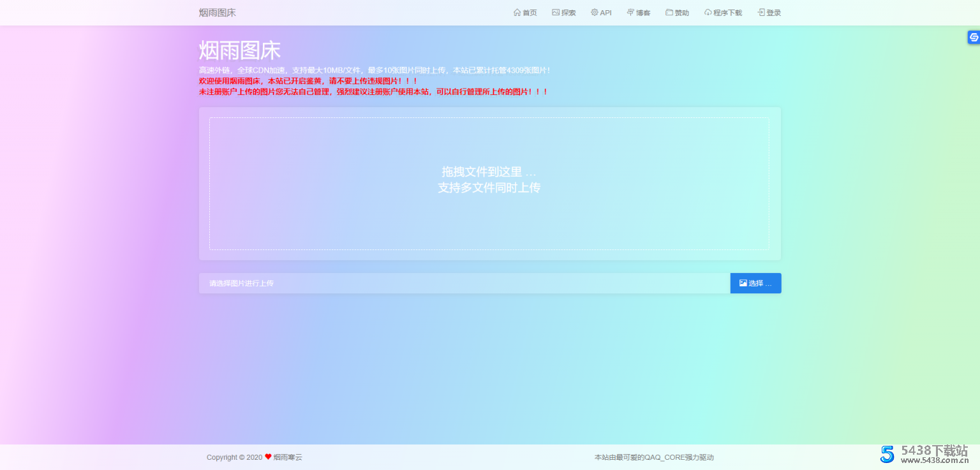980x470 pixels.
Task: Open the 烟雨寒云 footer link
Action: click(288, 457)
